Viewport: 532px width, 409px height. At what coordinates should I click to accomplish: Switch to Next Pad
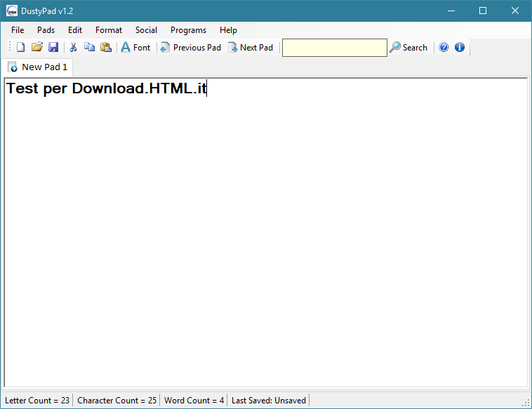coord(251,48)
